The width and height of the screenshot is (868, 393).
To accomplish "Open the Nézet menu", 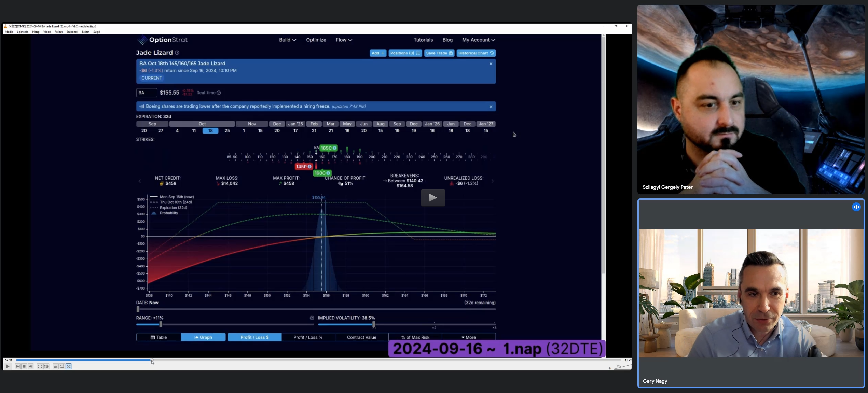I will point(86,32).
